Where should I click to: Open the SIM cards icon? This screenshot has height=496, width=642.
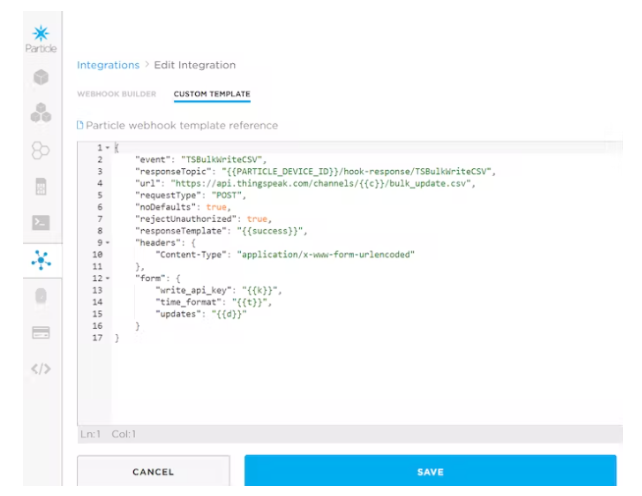click(41, 187)
